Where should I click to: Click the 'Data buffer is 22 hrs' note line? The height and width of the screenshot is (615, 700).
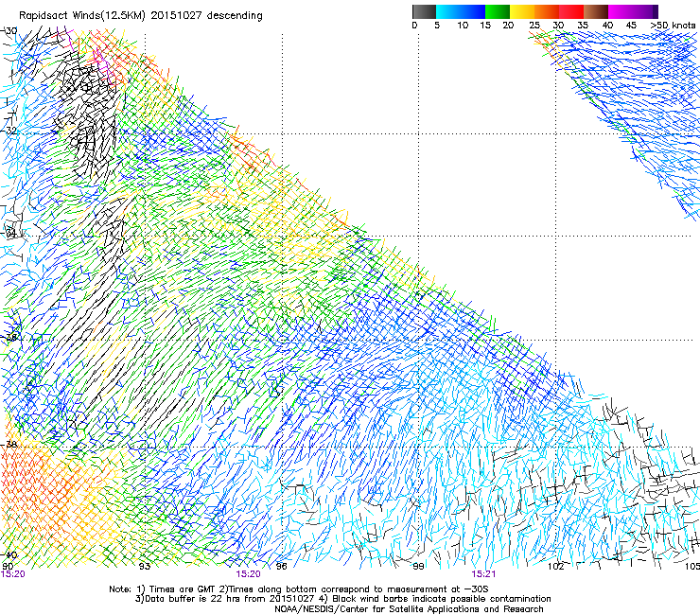pyautogui.click(x=342, y=599)
